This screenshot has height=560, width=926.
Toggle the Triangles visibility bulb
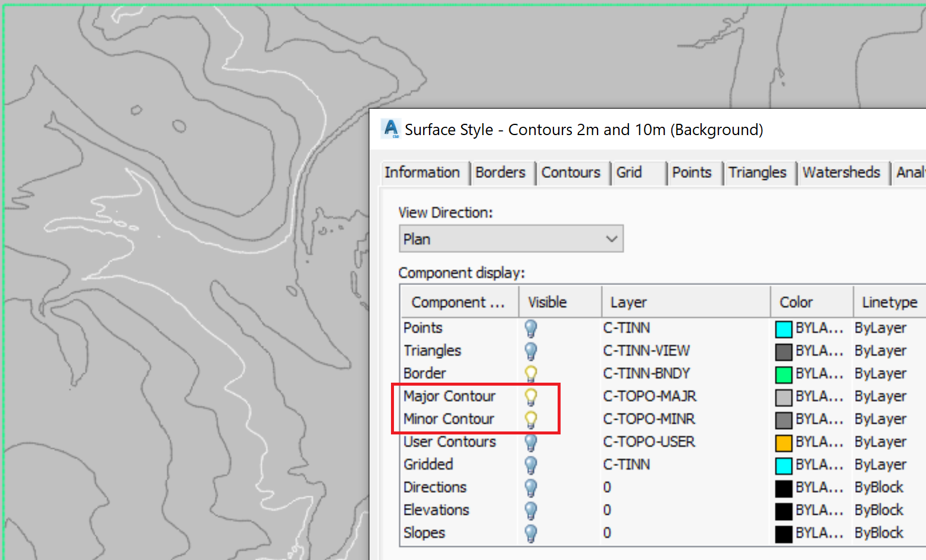click(530, 351)
